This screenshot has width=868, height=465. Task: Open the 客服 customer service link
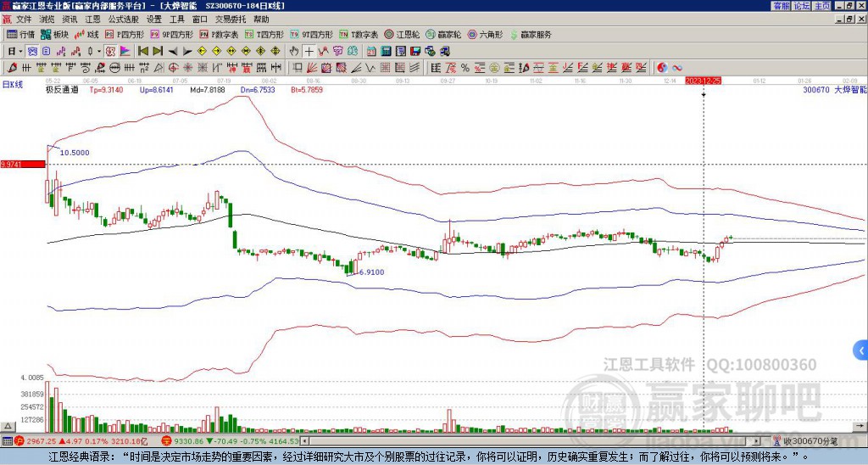(781, 6)
